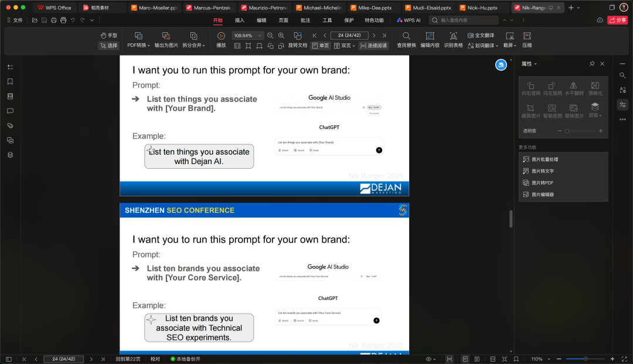Screen dimensions: 633x364
Task: Select the Hand (手型) tool
Action: point(108,36)
